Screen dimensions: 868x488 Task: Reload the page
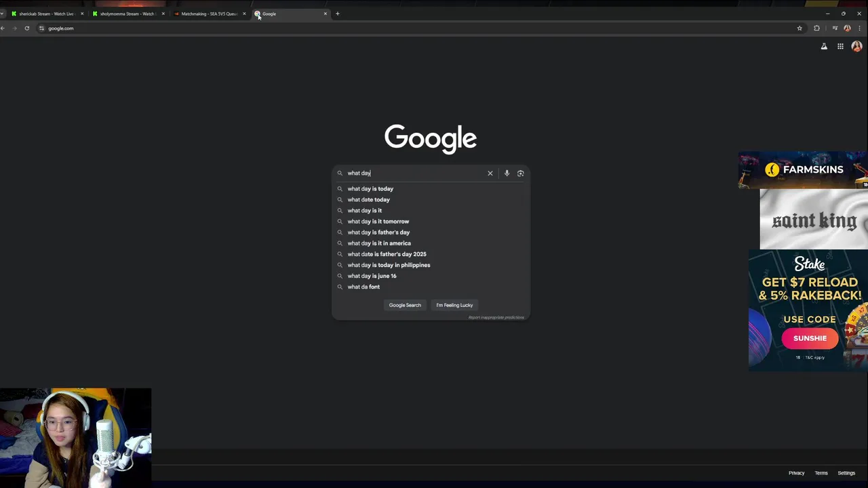tap(27, 28)
